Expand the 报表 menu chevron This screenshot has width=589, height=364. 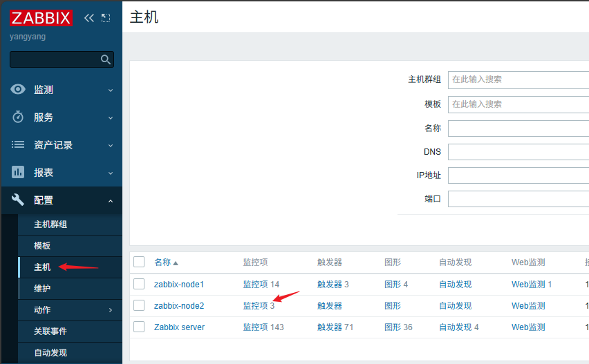click(111, 173)
